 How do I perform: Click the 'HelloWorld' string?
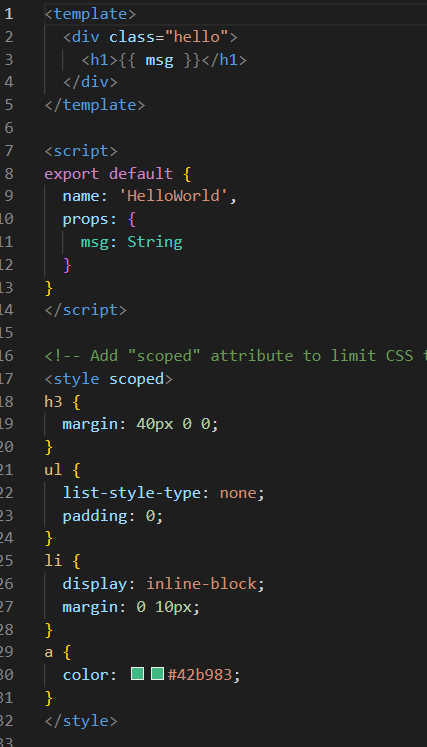(x=174, y=196)
